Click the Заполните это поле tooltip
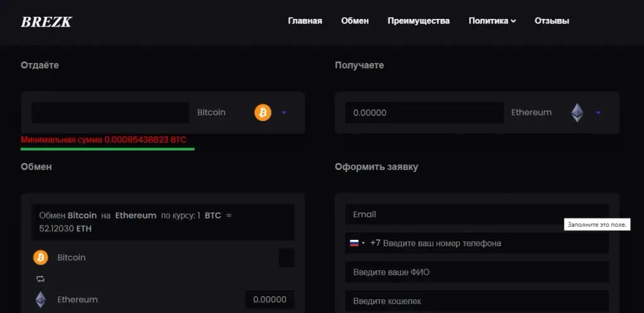The image size is (644, 313). tap(597, 225)
